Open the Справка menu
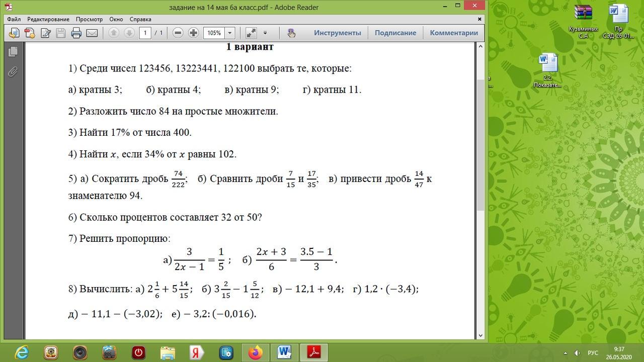The image size is (644, 362). coord(140,19)
